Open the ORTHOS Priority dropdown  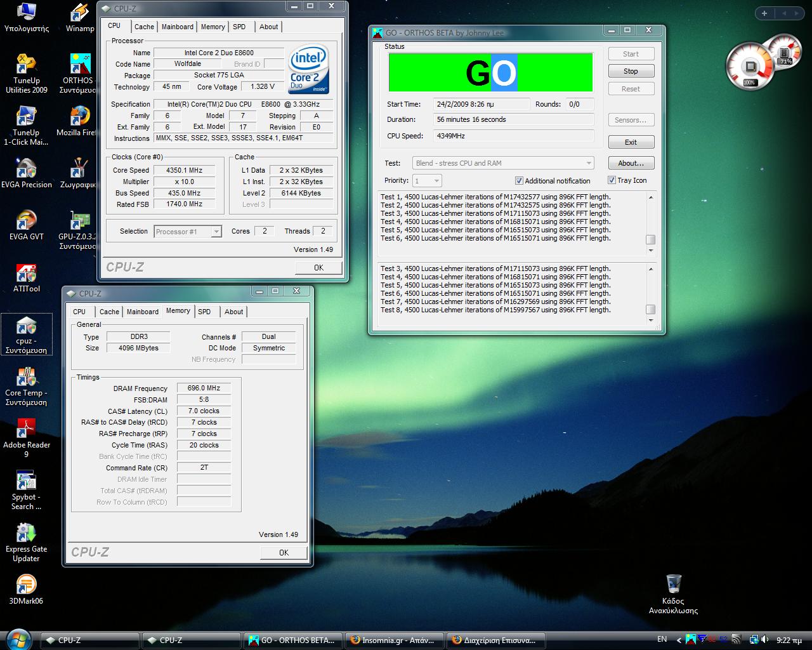(427, 181)
